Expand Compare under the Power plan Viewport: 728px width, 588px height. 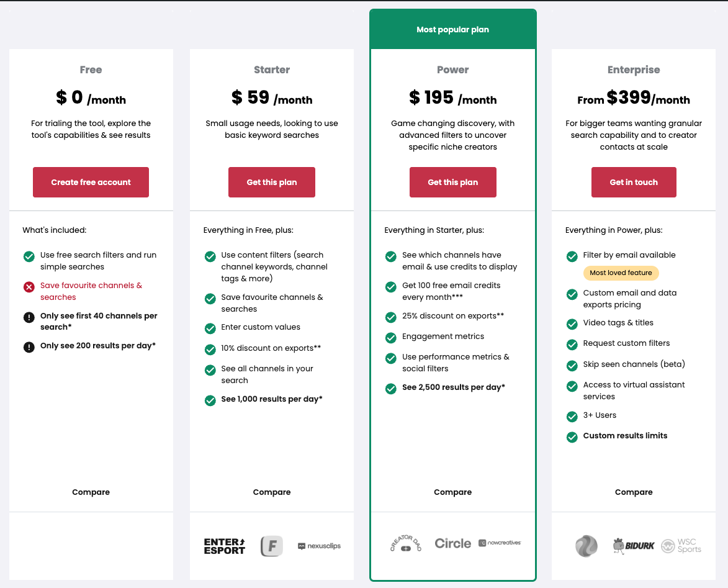[x=453, y=492]
